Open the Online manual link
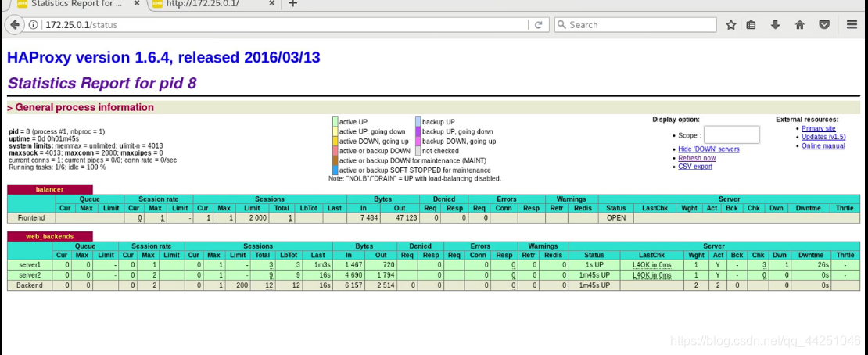868x355 pixels. [x=823, y=145]
